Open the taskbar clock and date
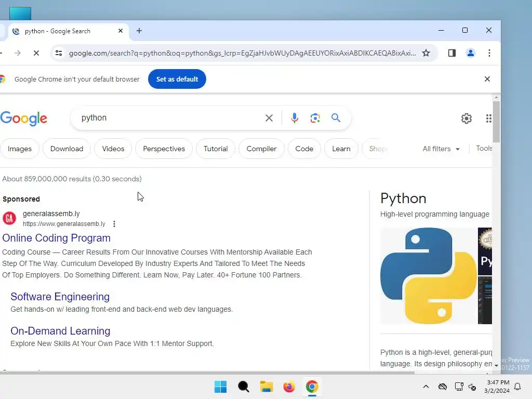The height and width of the screenshot is (399, 532). click(497, 387)
